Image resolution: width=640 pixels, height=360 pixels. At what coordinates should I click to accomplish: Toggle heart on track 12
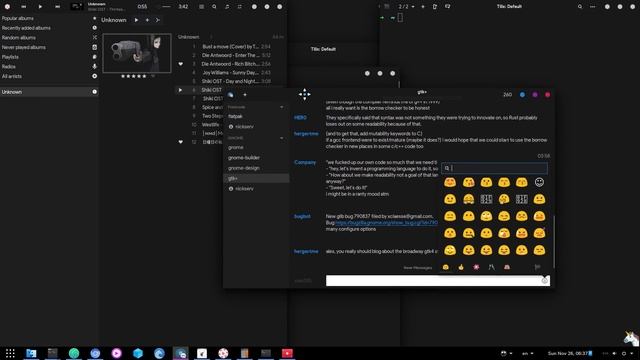click(x=180, y=142)
